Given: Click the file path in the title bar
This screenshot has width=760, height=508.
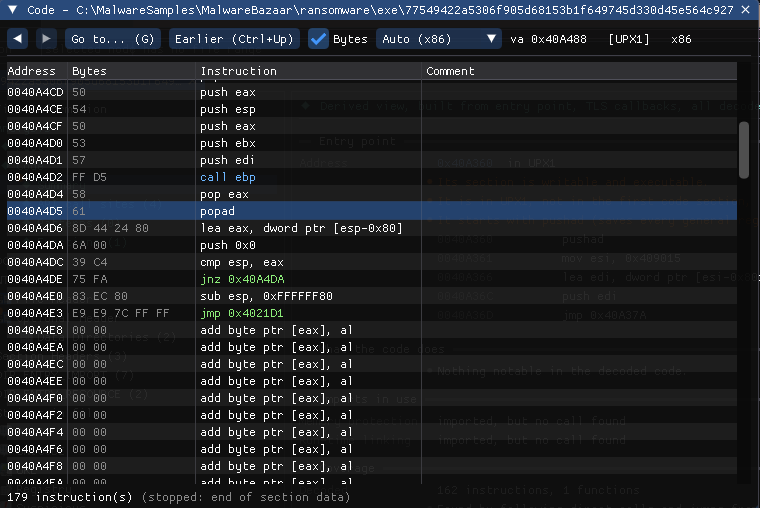Looking at the screenshot, I should click(405, 10).
